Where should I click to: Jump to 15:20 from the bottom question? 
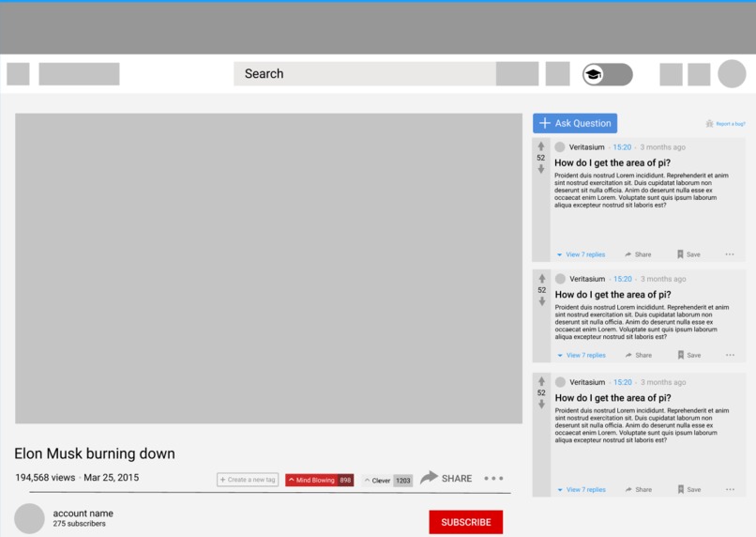(623, 382)
